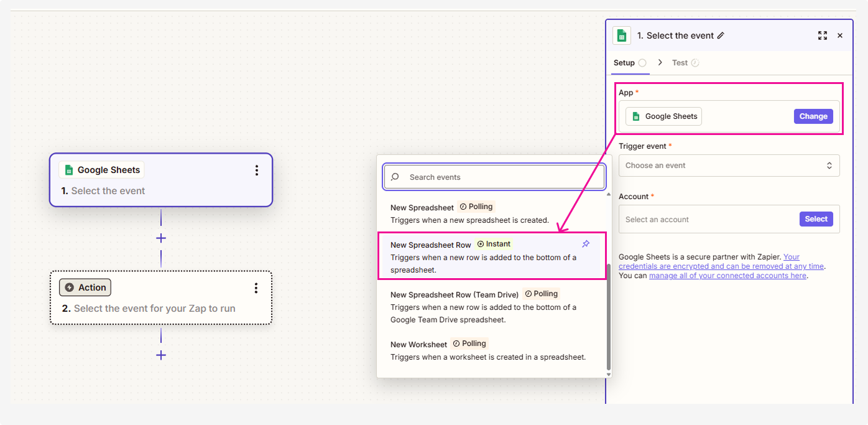Click the pencil icon to rename the step

(721, 36)
